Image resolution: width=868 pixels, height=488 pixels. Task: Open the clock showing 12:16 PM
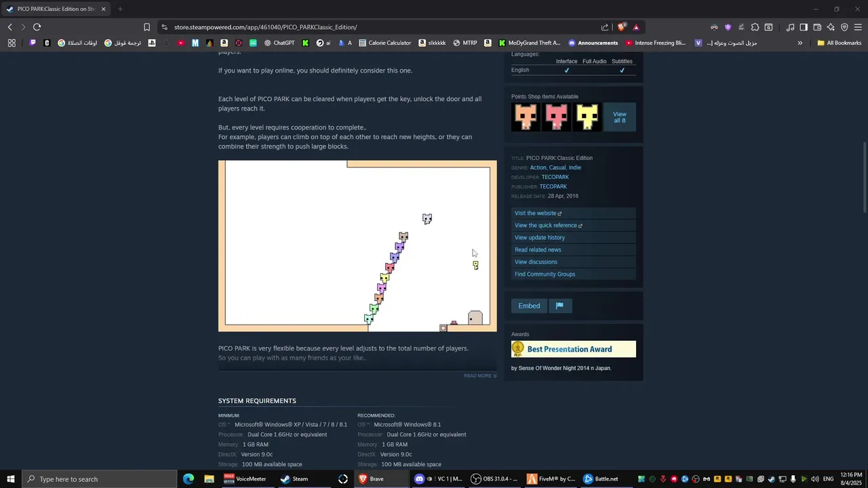coord(850,479)
